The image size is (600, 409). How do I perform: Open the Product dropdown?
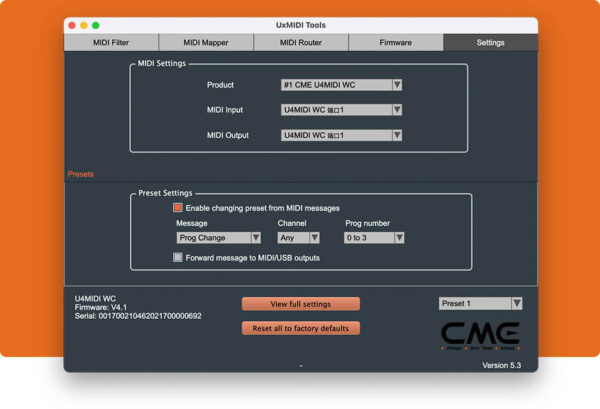pos(341,85)
